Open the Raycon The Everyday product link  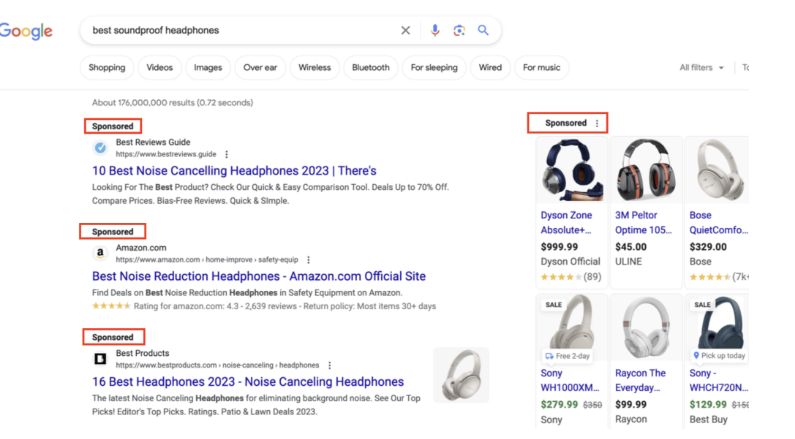tap(640, 380)
